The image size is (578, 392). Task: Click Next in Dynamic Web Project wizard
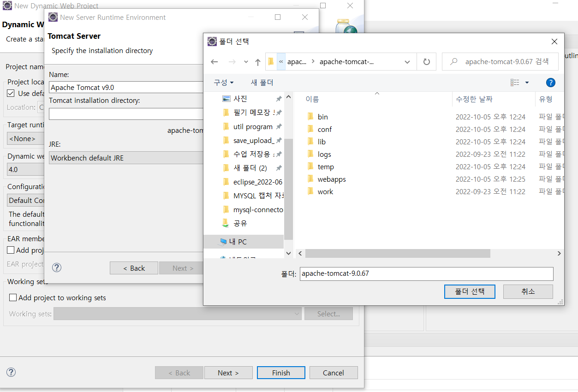228,373
